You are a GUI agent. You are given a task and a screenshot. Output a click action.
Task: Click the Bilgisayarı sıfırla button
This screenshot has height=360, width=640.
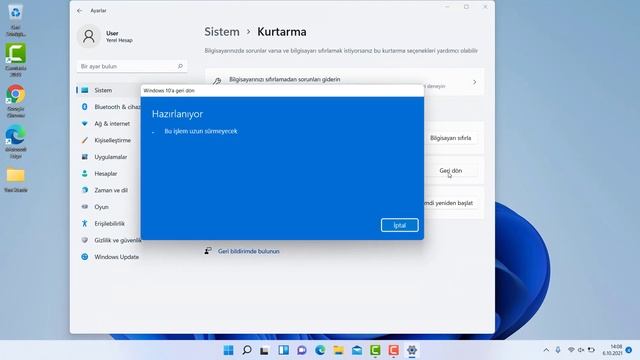coord(451,138)
